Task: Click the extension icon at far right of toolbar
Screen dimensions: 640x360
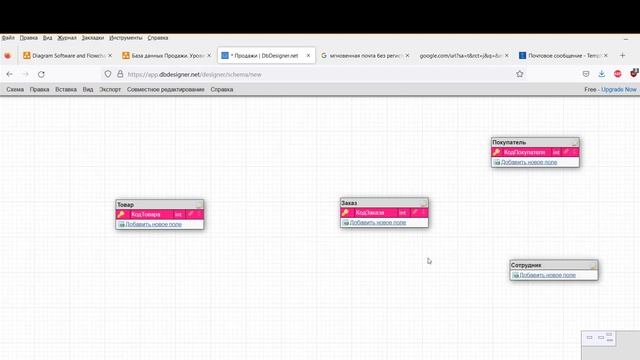Action: [634, 73]
